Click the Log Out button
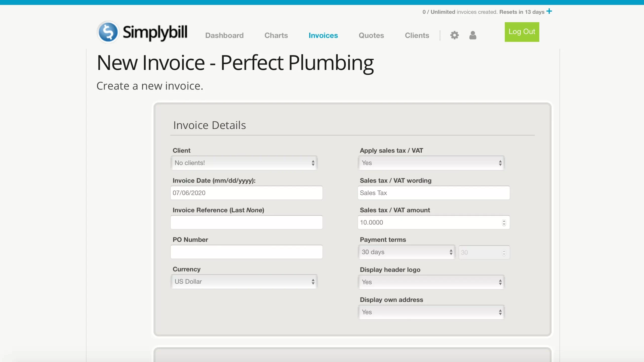This screenshot has width=644, height=362. [x=522, y=32]
